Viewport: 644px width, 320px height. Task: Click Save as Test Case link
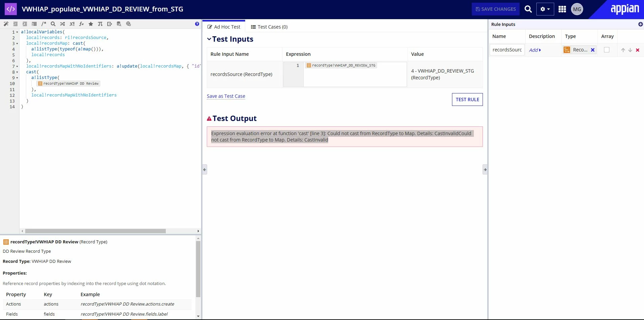coord(226,96)
